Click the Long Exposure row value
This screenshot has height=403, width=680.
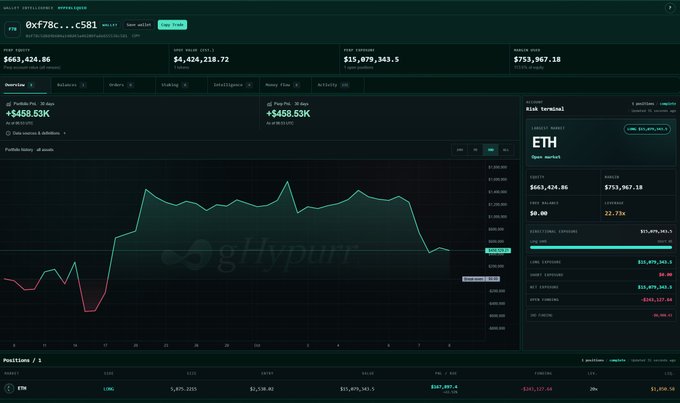pyautogui.click(x=655, y=262)
